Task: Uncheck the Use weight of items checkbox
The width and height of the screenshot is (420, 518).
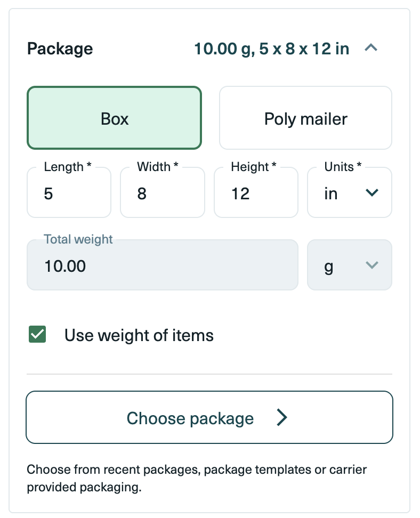Action: [37, 334]
